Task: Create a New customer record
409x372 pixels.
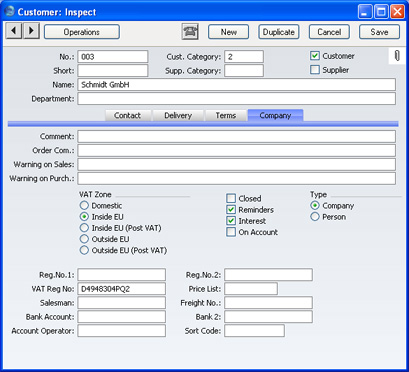Action: [x=229, y=32]
